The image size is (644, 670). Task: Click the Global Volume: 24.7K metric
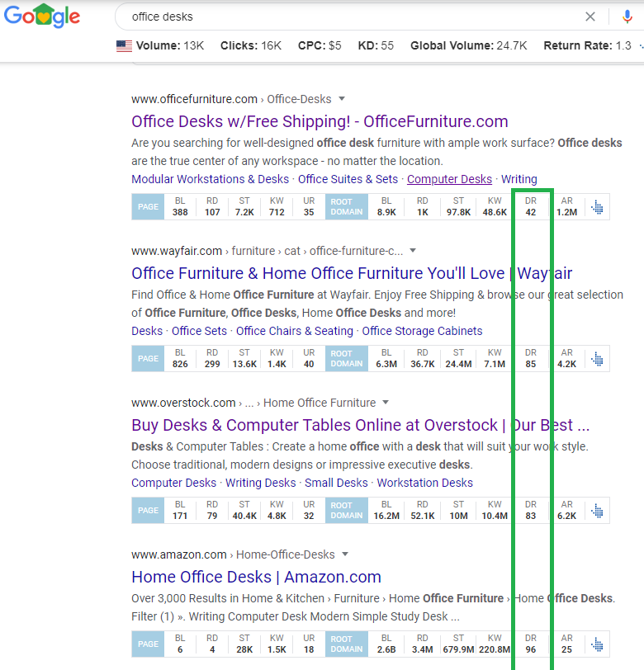coord(469,45)
